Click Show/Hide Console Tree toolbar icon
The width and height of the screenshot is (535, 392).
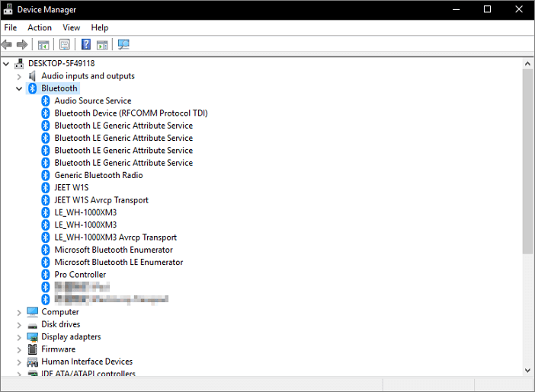pyautogui.click(x=43, y=44)
